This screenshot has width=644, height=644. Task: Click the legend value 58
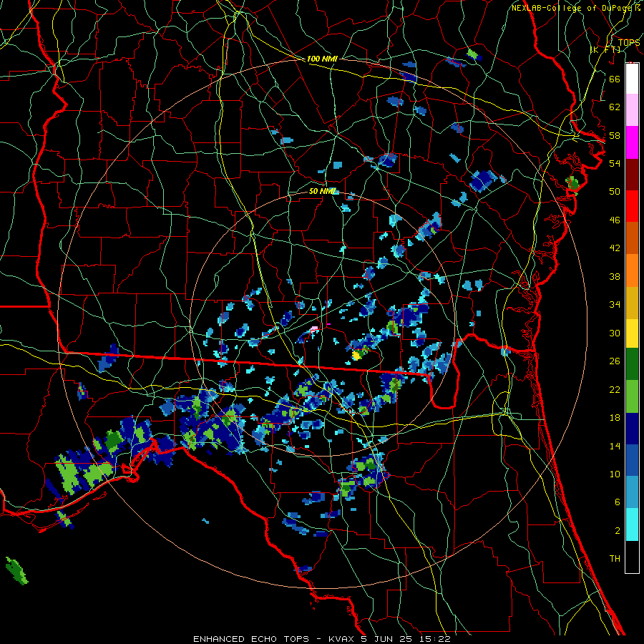(x=615, y=135)
